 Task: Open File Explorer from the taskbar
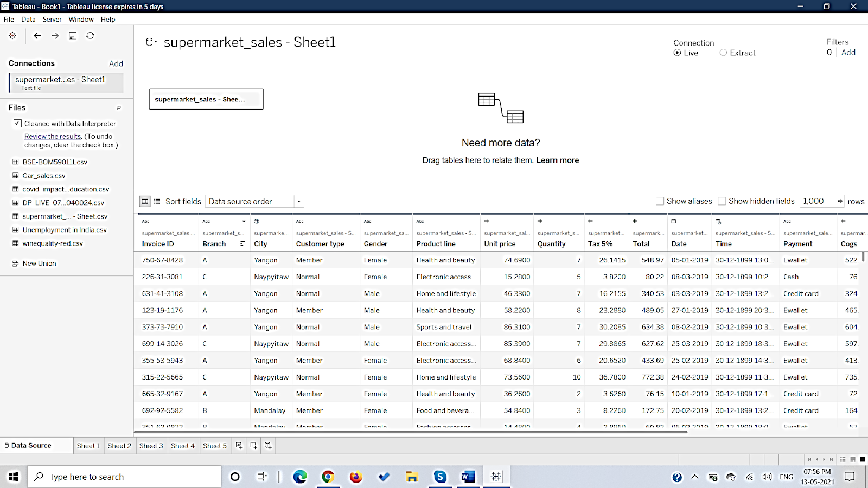(412, 477)
